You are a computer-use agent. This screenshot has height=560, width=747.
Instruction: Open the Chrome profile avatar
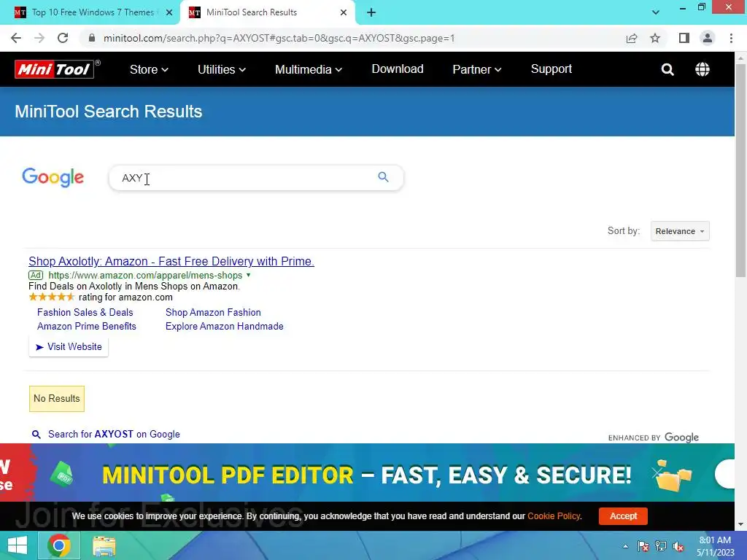tap(708, 38)
